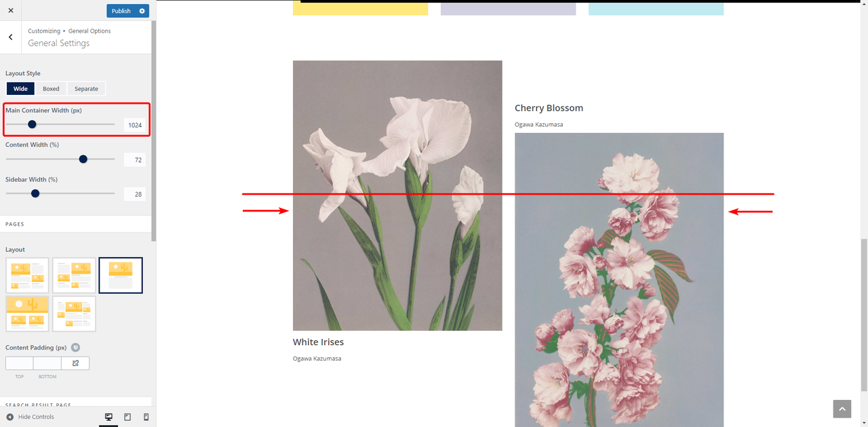868x427 pixels.
Task: Click the Sidebar Width slider handle
Action: point(35,193)
